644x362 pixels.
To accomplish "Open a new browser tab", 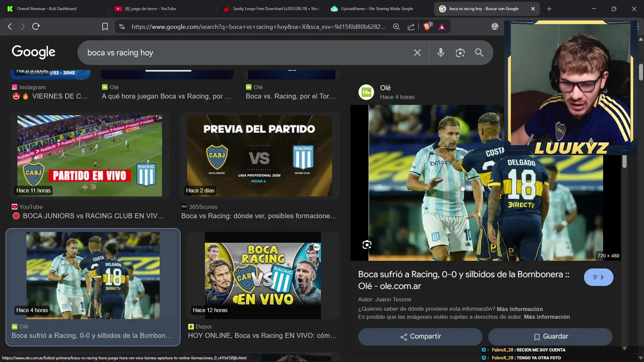I will point(549,9).
